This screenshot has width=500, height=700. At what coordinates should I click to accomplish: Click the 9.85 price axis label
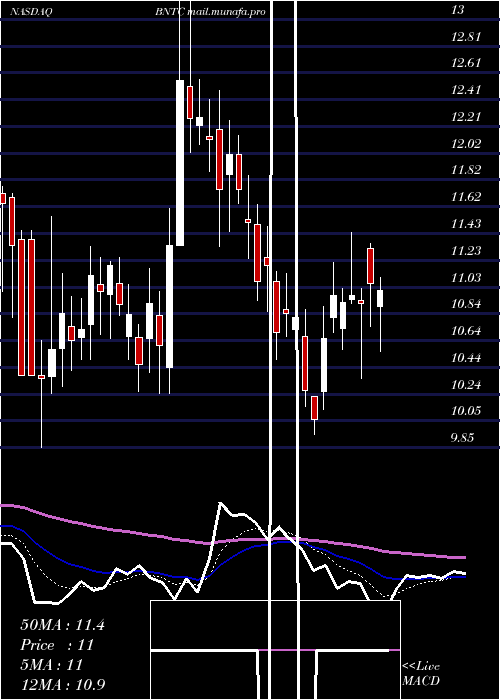[462, 438]
